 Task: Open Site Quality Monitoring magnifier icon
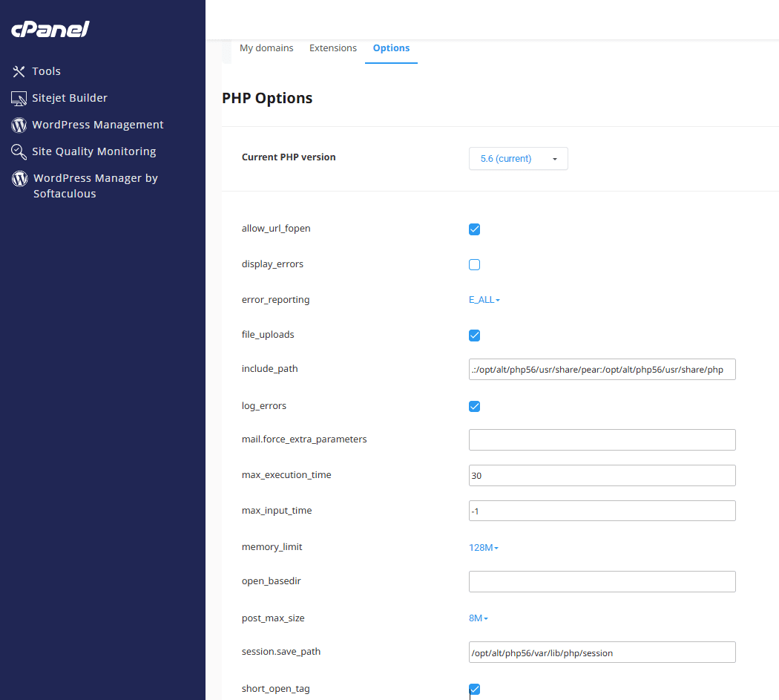(x=19, y=151)
